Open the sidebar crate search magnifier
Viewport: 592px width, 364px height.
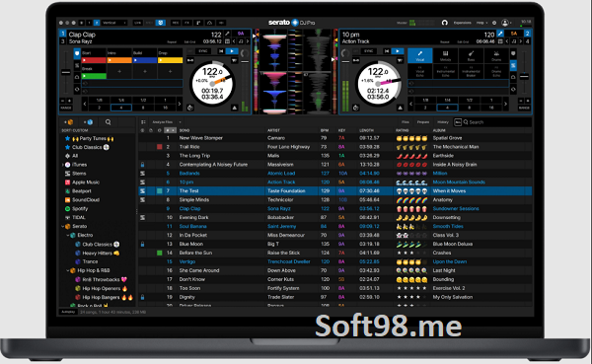coord(108,122)
